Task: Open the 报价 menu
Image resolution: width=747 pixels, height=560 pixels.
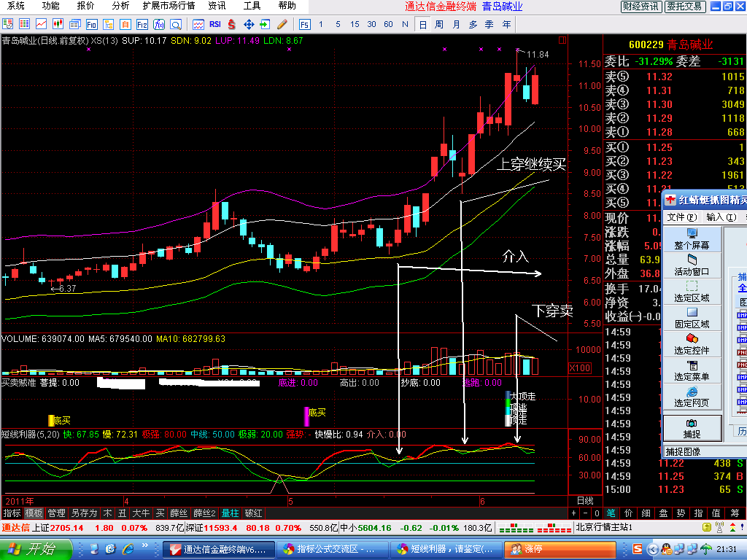Action: 86,6
